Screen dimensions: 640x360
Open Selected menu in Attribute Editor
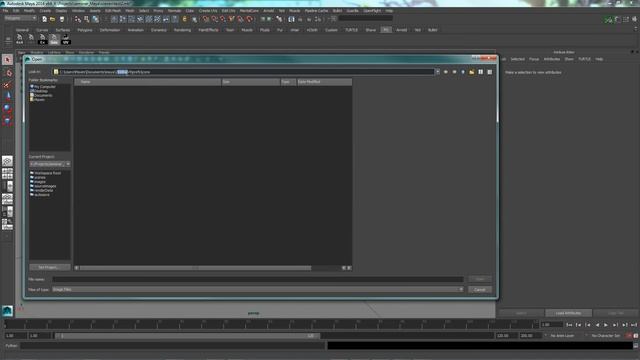click(x=517, y=59)
